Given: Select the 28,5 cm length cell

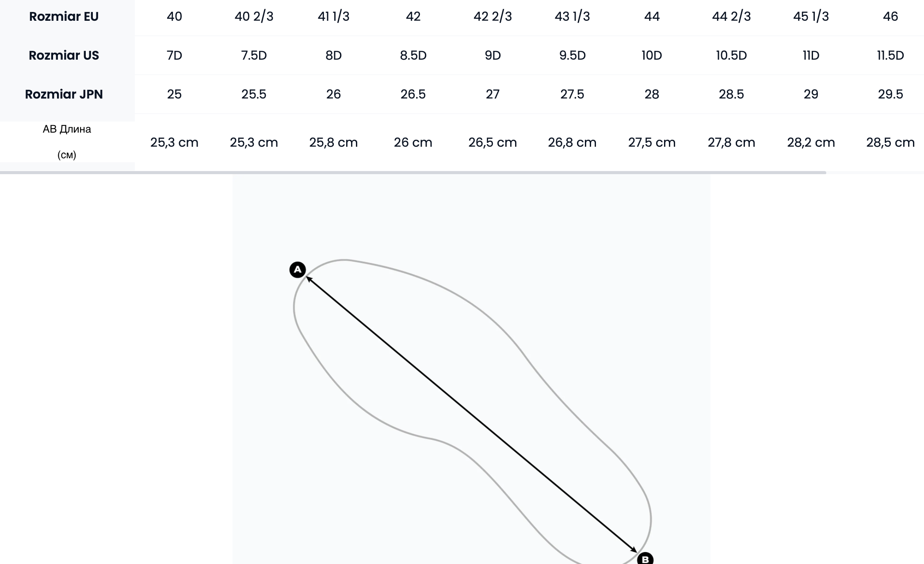Looking at the screenshot, I should pos(890,143).
